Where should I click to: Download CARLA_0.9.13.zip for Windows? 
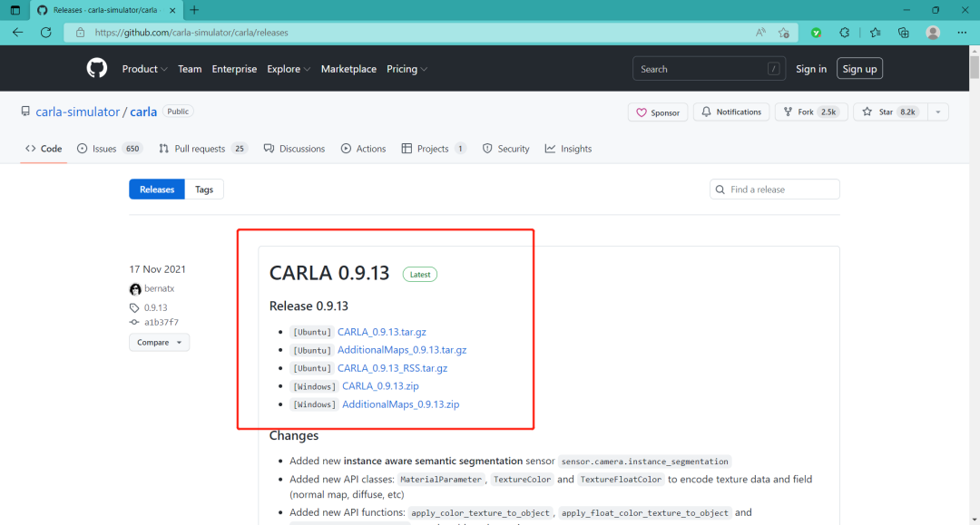coord(380,386)
